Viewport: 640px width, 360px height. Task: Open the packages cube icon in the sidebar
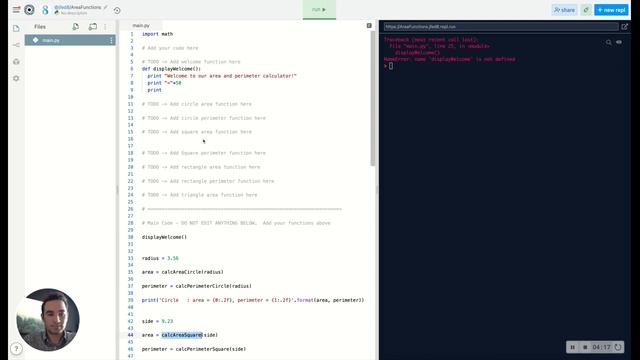[16, 62]
